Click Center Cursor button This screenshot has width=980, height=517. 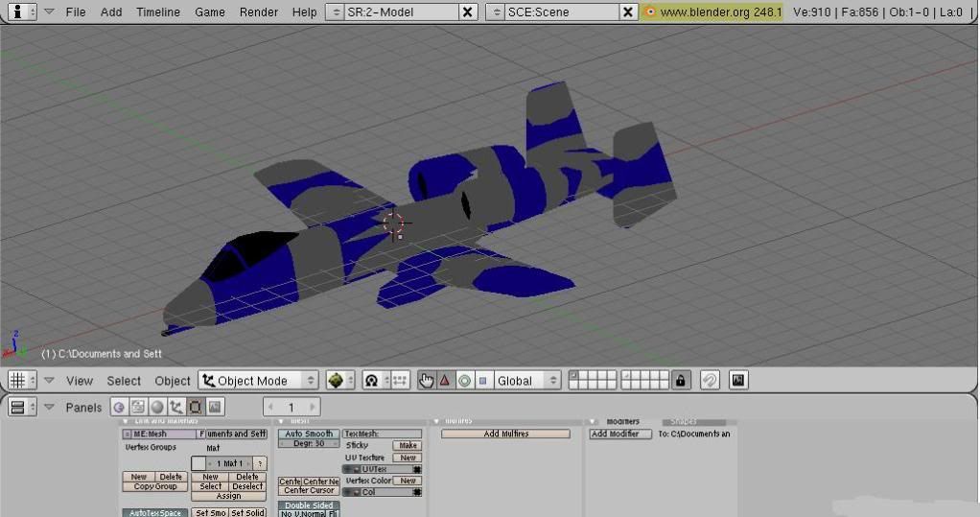[309, 491]
